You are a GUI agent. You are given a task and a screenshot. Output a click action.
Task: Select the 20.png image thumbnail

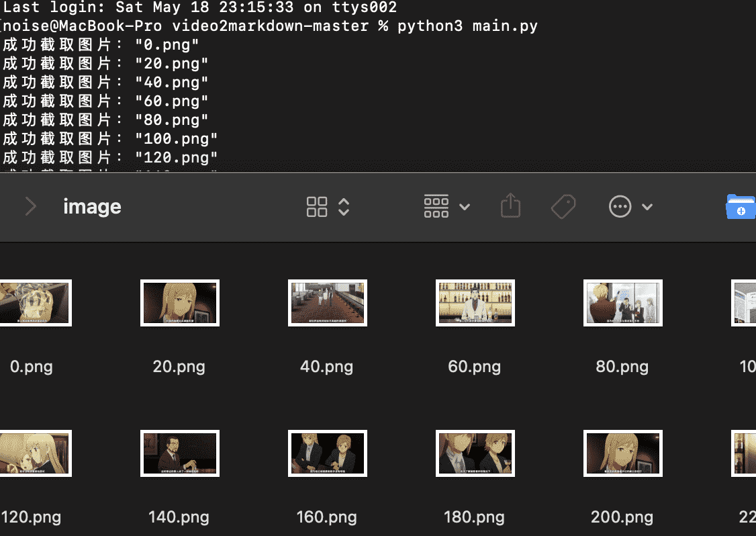pos(179,303)
